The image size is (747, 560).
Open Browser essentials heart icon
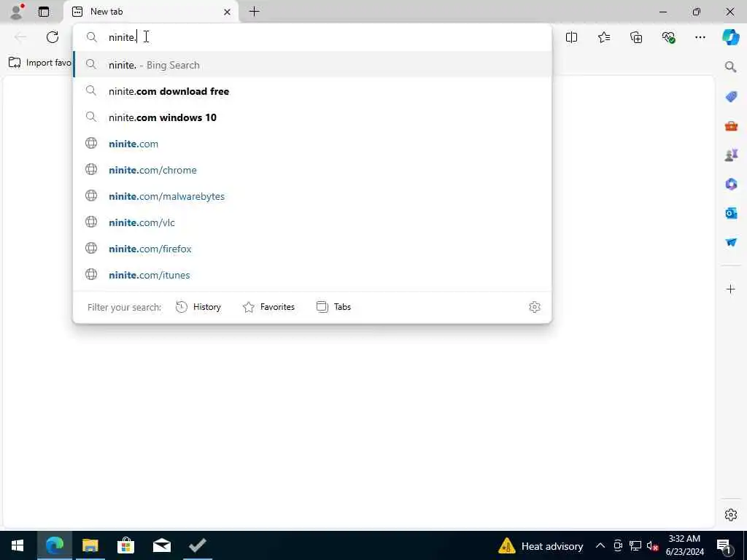(x=668, y=37)
